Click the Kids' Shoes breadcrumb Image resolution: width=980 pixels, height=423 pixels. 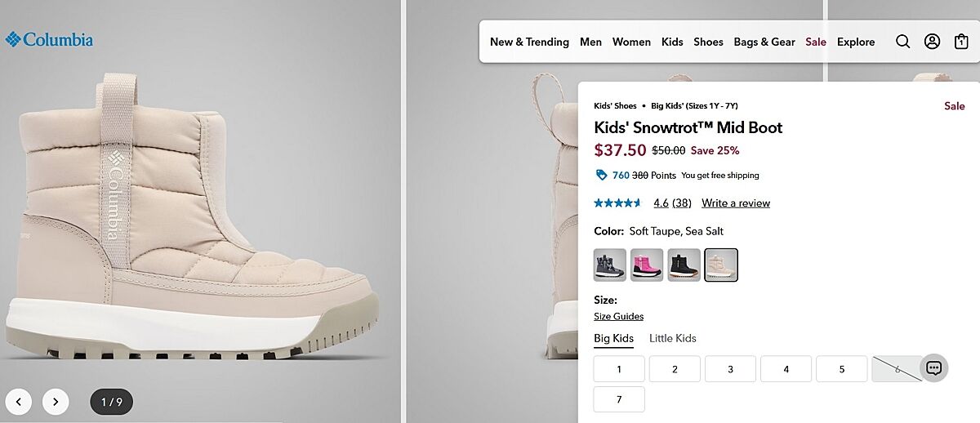pyautogui.click(x=615, y=105)
